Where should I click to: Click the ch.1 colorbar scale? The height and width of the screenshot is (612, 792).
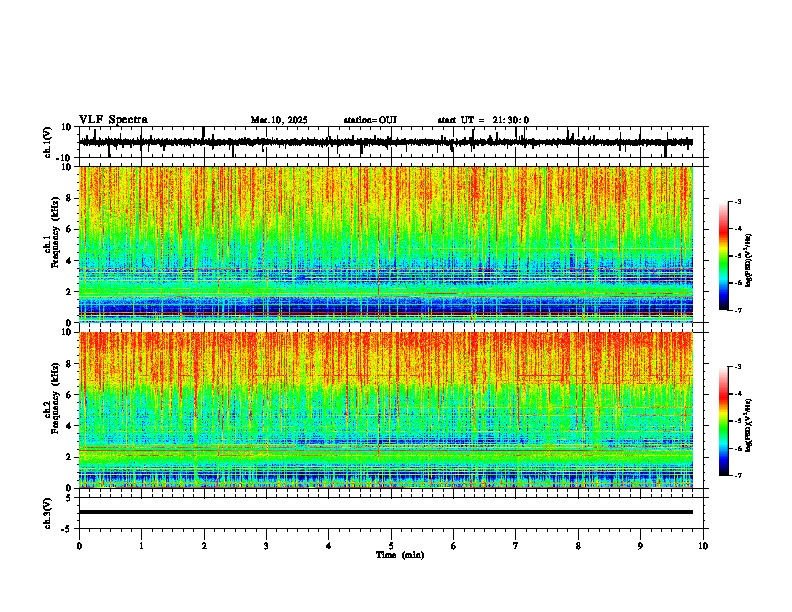click(724, 256)
